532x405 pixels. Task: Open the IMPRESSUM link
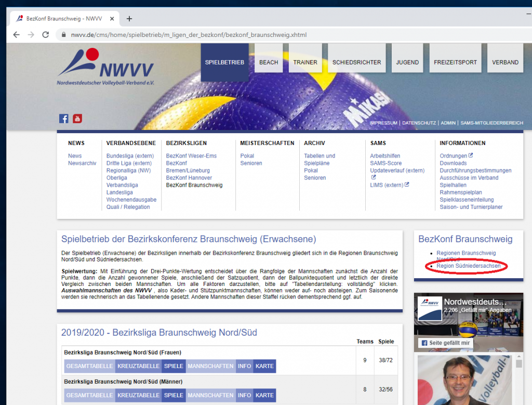coord(383,123)
